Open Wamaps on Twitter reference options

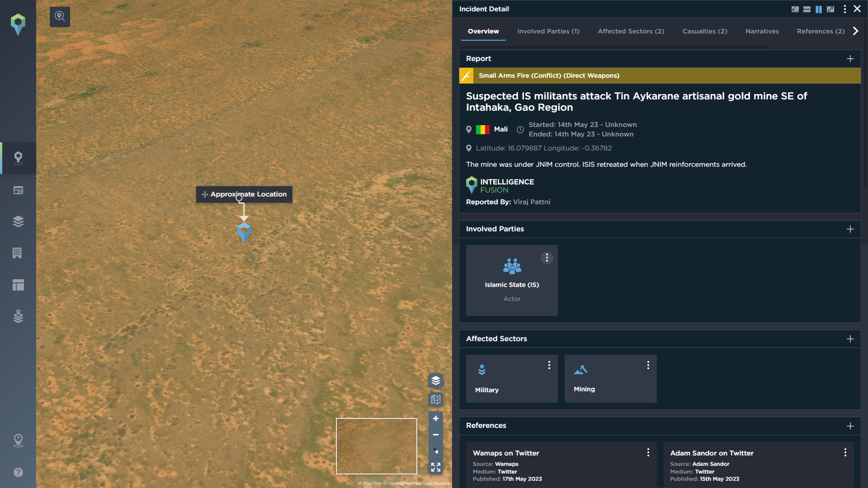point(648,452)
